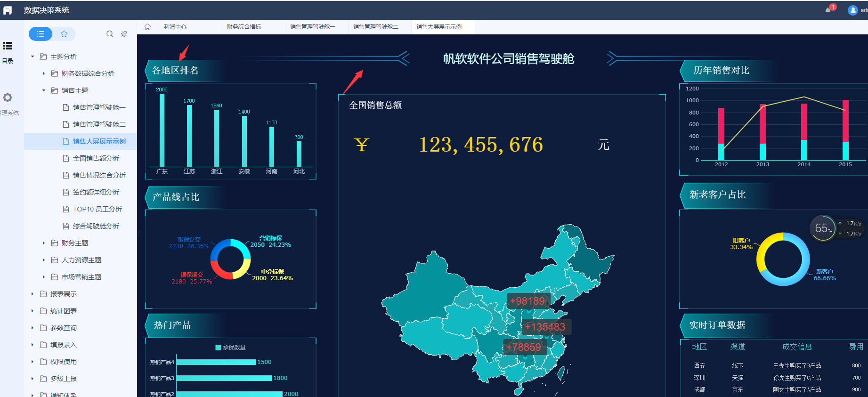868x397 pixels.
Task: Click the 河北 bar in regional ranking
Action: (x=299, y=154)
